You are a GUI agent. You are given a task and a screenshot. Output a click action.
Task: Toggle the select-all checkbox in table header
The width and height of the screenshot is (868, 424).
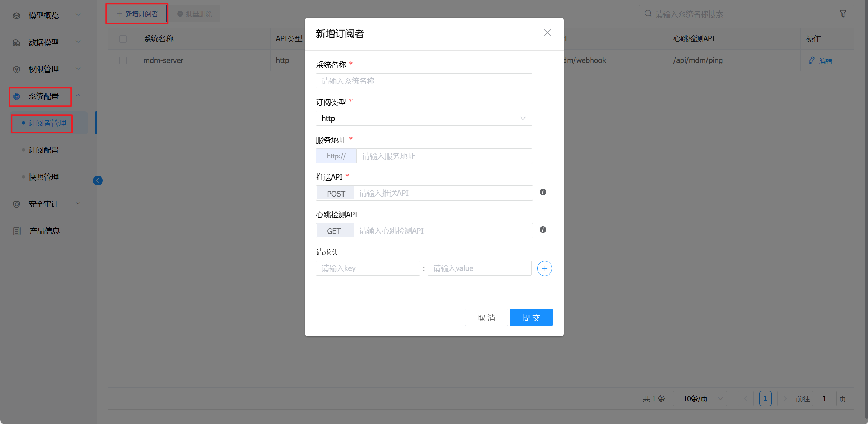[x=123, y=39]
